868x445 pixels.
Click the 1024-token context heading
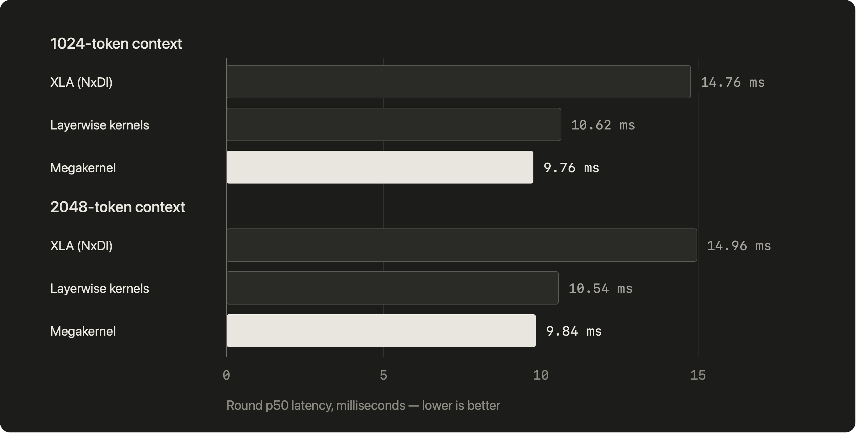116,44
